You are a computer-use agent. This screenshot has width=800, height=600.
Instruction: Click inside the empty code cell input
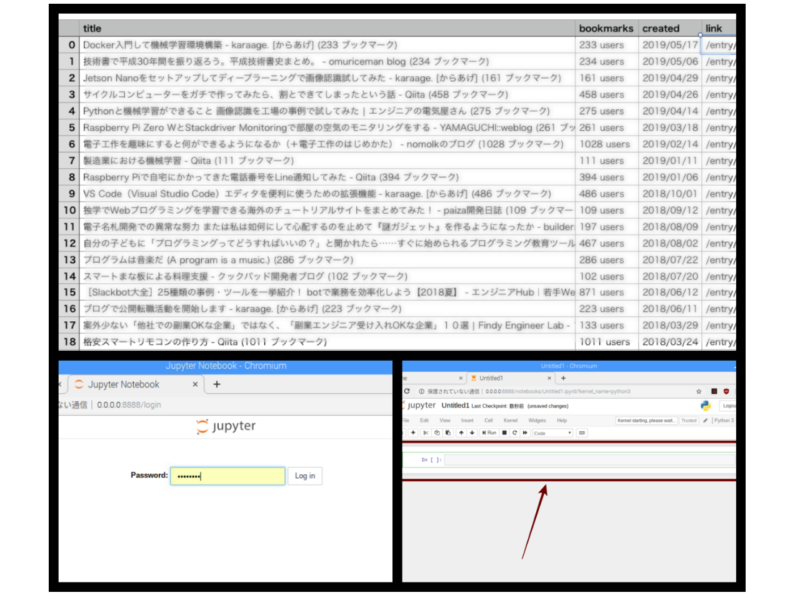pyautogui.click(x=590, y=460)
